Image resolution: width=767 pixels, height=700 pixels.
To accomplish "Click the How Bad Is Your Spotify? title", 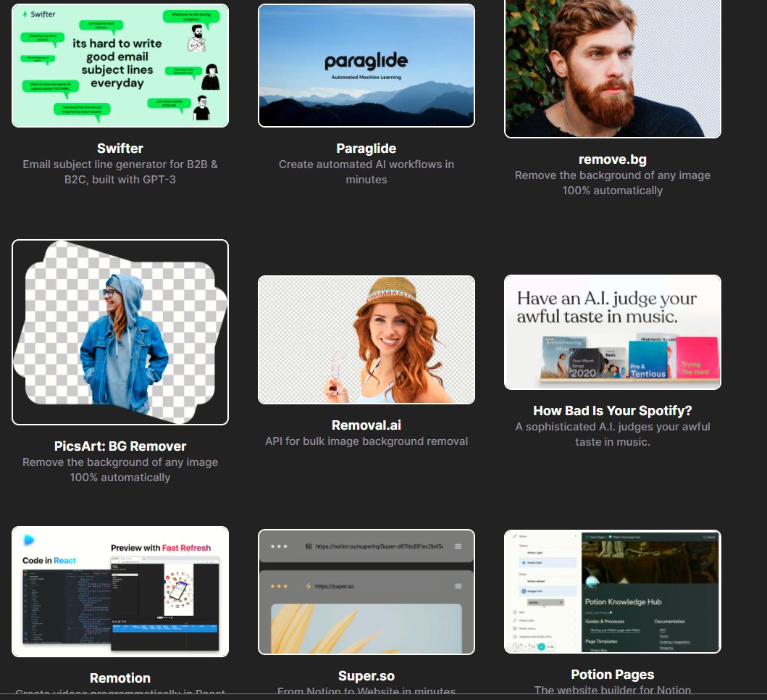I will pos(613,411).
